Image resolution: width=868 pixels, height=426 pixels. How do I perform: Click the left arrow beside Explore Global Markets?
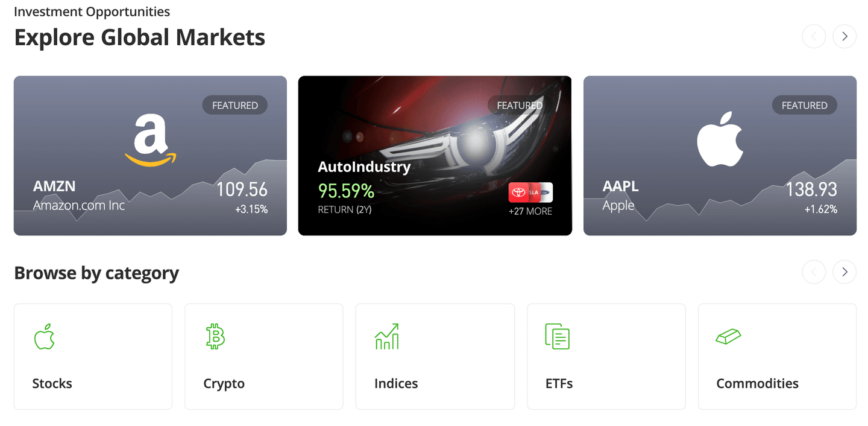[x=814, y=36]
